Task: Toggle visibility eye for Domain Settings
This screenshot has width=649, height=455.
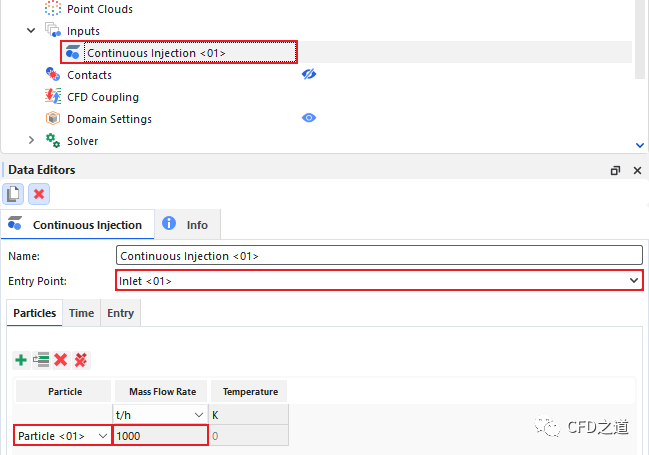Action: coord(309,118)
